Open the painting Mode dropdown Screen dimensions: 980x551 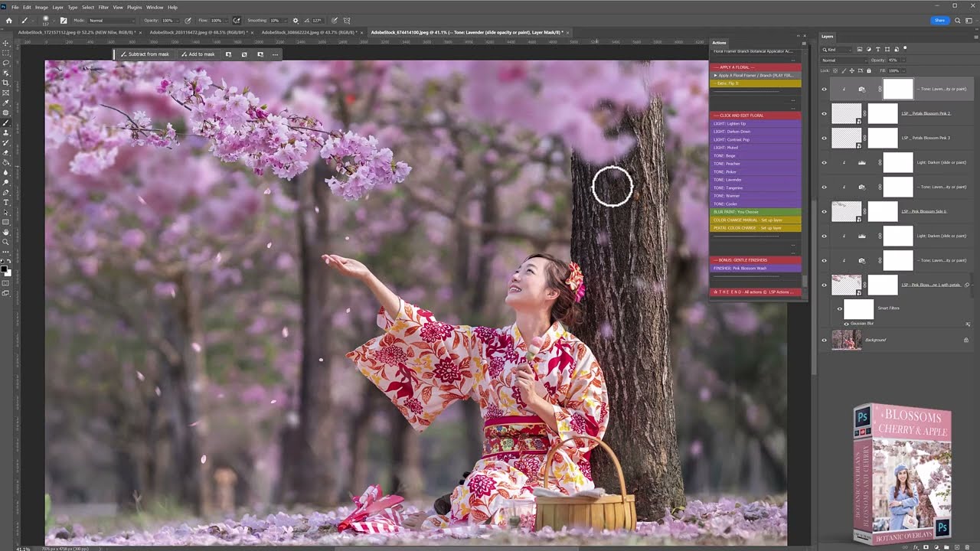[x=111, y=21]
